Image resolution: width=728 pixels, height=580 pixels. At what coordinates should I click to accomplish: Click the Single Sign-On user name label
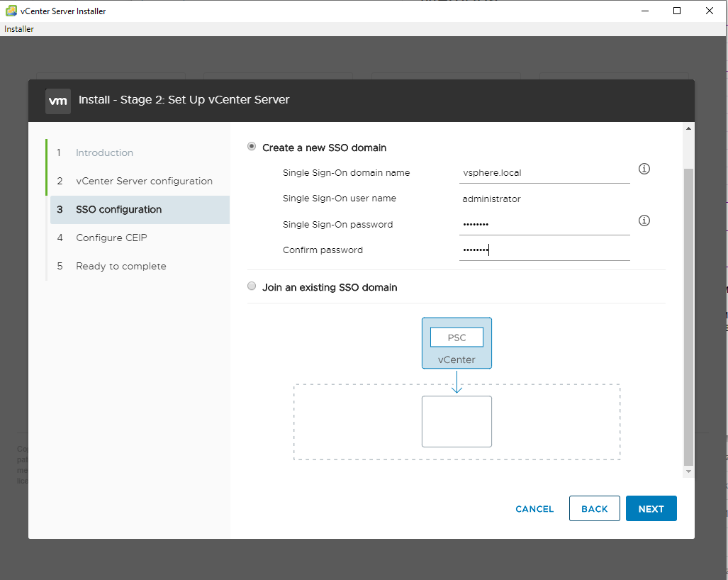pyautogui.click(x=340, y=199)
